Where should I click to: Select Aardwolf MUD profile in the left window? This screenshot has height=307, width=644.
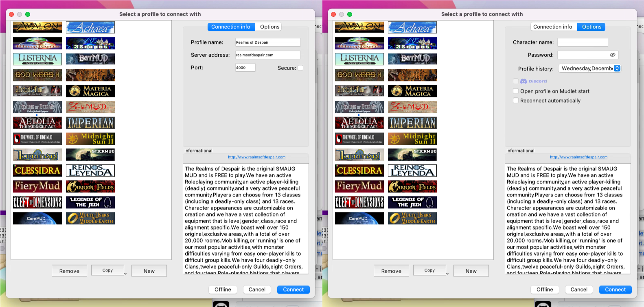click(x=37, y=91)
